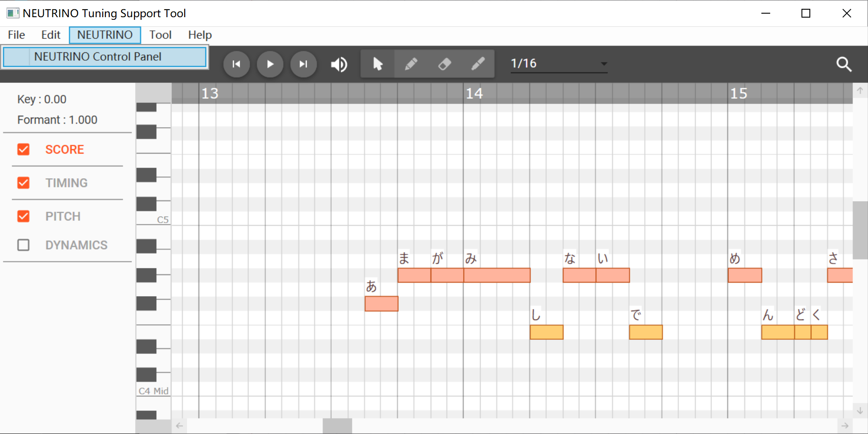Select the note labeled が

coord(447,275)
